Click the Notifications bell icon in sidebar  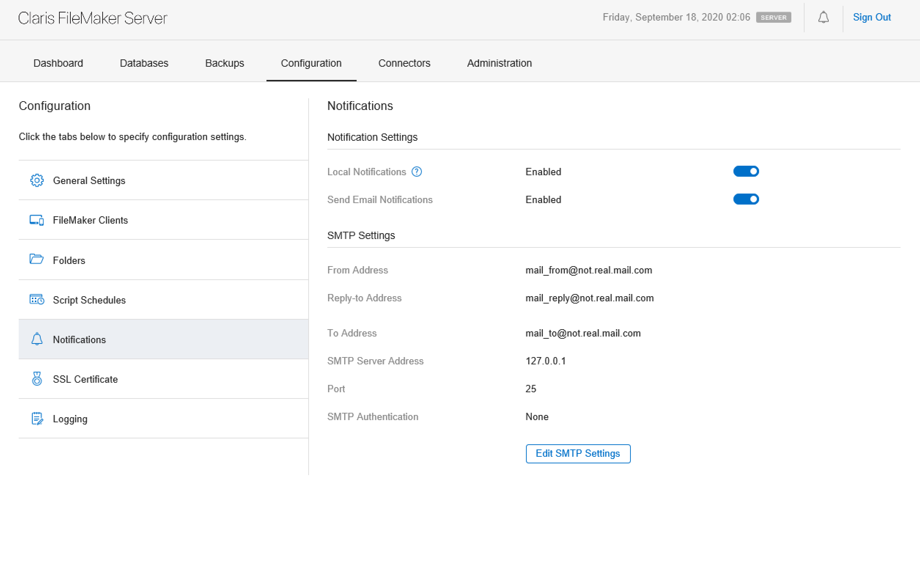[37, 339]
